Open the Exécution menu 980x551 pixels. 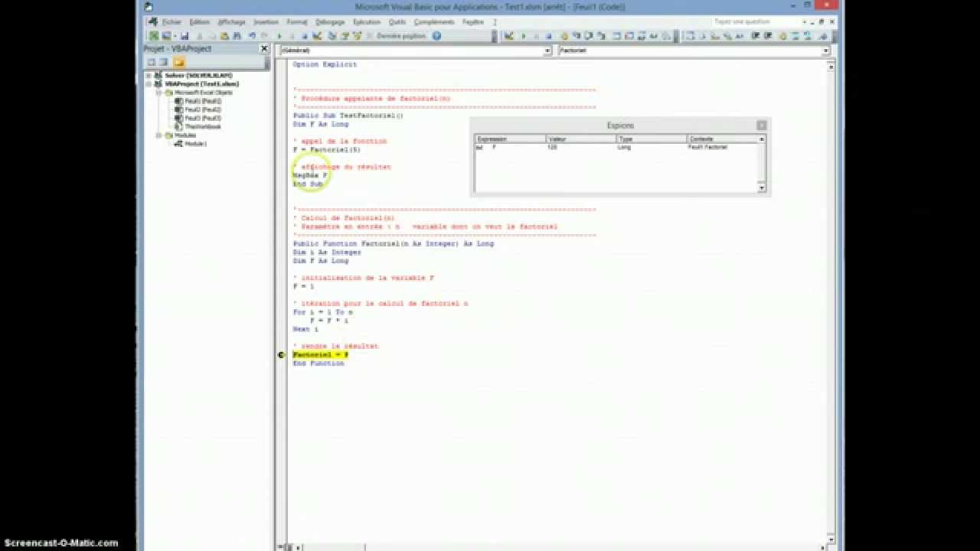[x=367, y=22]
